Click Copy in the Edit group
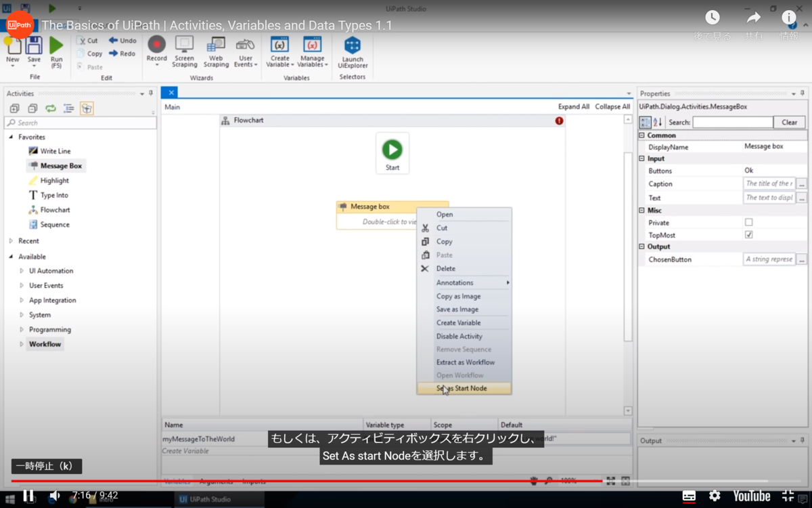 89,54
